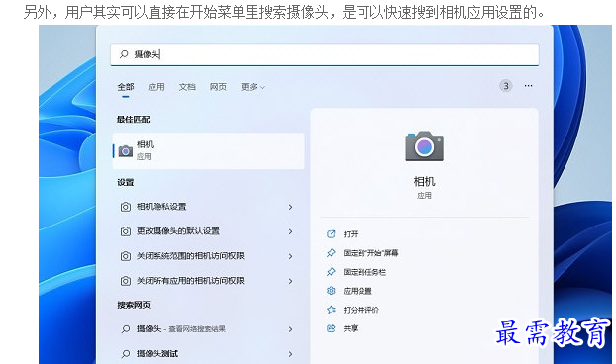Open the 更多 dropdown
The width and height of the screenshot is (616, 364).
253,87
